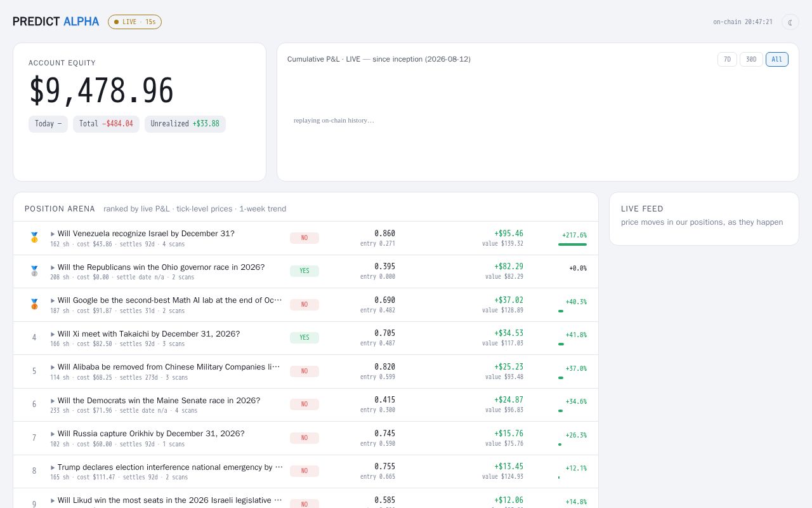This screenshot has height=508, width=812.
Task: Click the LIVE FEED heading
Action: [642, 209]
